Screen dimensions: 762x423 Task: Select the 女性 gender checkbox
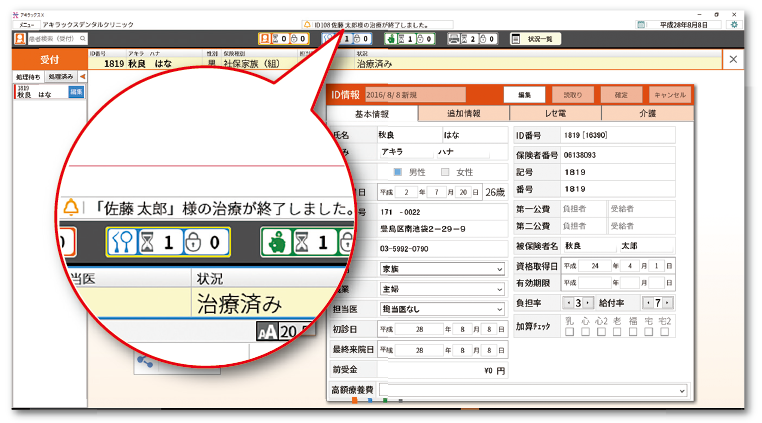pyautogui.click(x=445, y=172)
